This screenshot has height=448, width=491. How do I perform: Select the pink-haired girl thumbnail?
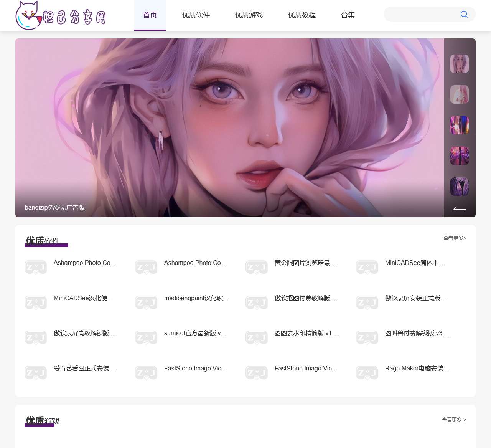click(x=460, y=94)
